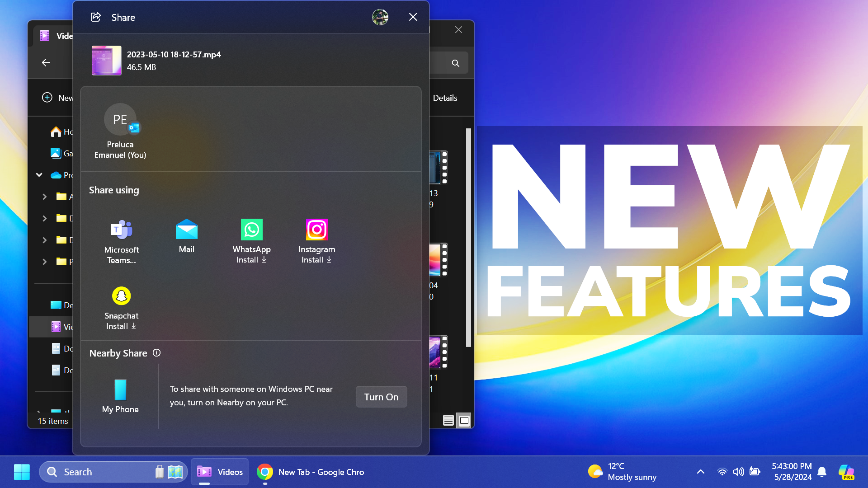Expand the first folder chevron in the sidebar
The image size is (868, 488).
point(44,197)
